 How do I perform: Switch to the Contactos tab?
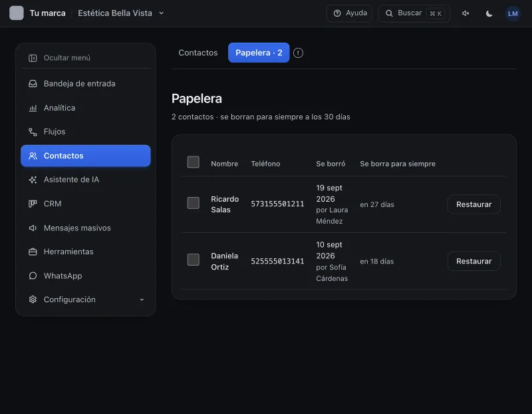[x=198, y=53]
